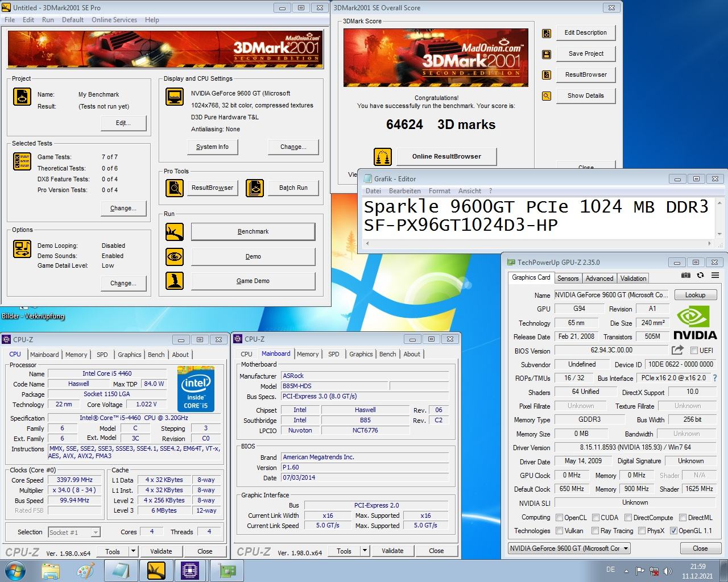Click the Lookup button in GPU-Z
Viewport: 728px width, 582px height.
695,295
